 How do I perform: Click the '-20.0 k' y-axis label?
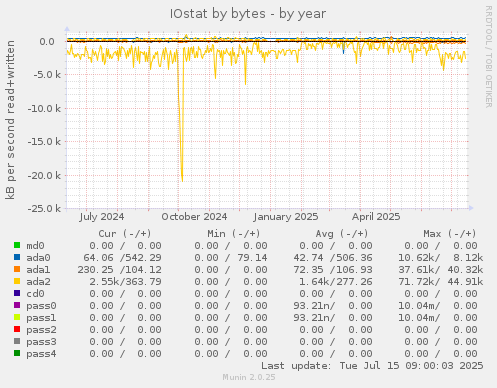(44, 175)
